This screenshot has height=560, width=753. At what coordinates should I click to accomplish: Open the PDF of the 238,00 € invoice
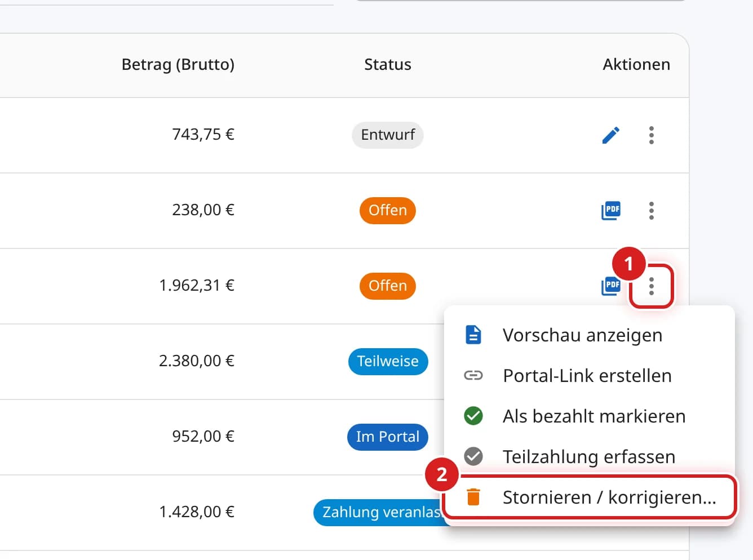pos(611,211)
